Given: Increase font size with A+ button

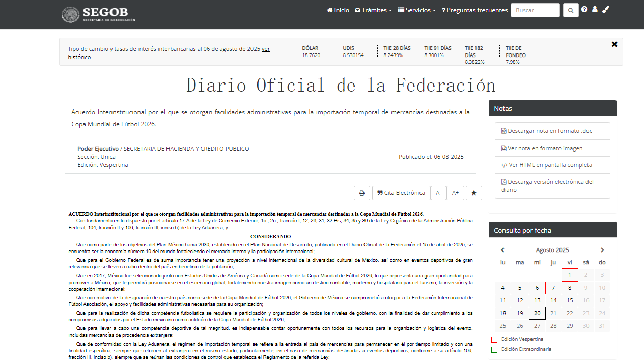Looking at the screenshot, I should [x=456, y=193].
